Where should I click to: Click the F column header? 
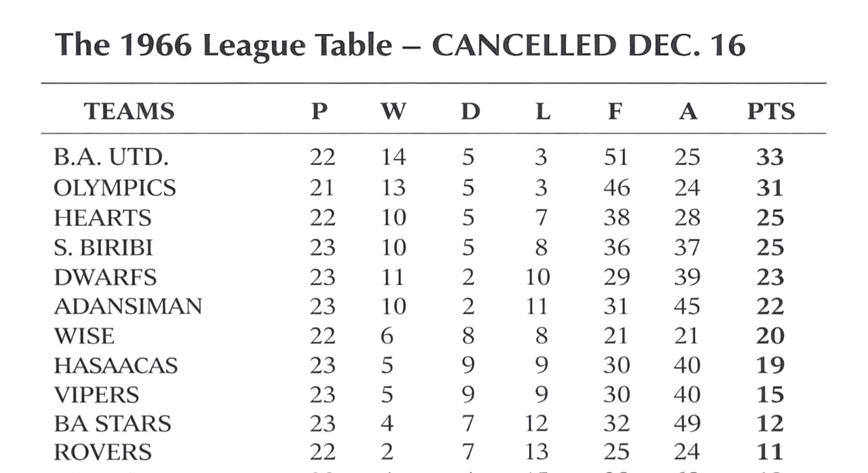[614, 111]
